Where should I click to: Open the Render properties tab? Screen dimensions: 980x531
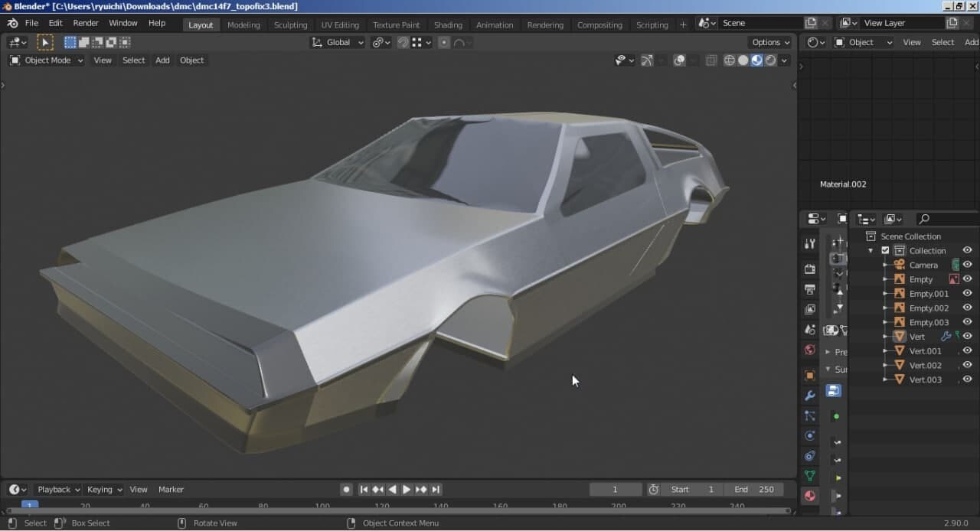coord(810,269)
